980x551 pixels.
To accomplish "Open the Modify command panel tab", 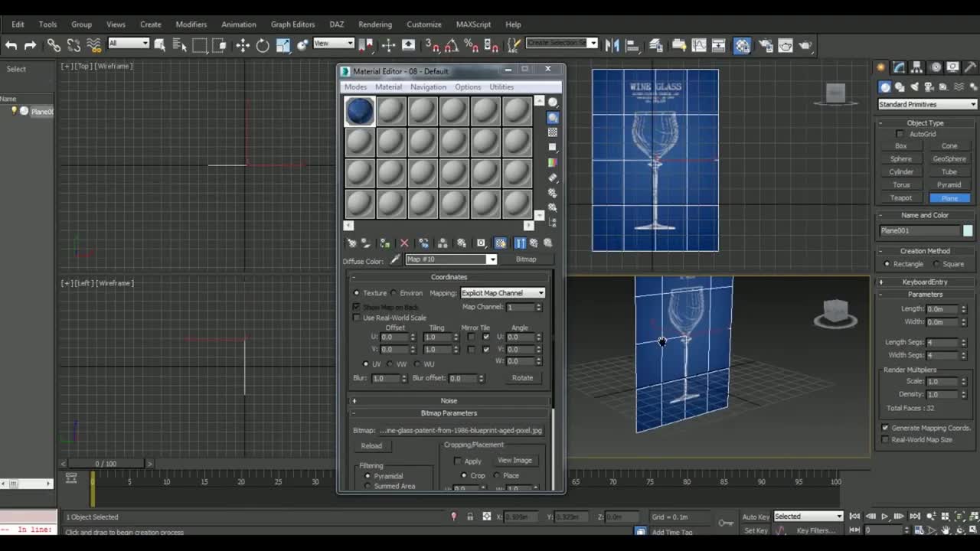I will tap(899, 67).
